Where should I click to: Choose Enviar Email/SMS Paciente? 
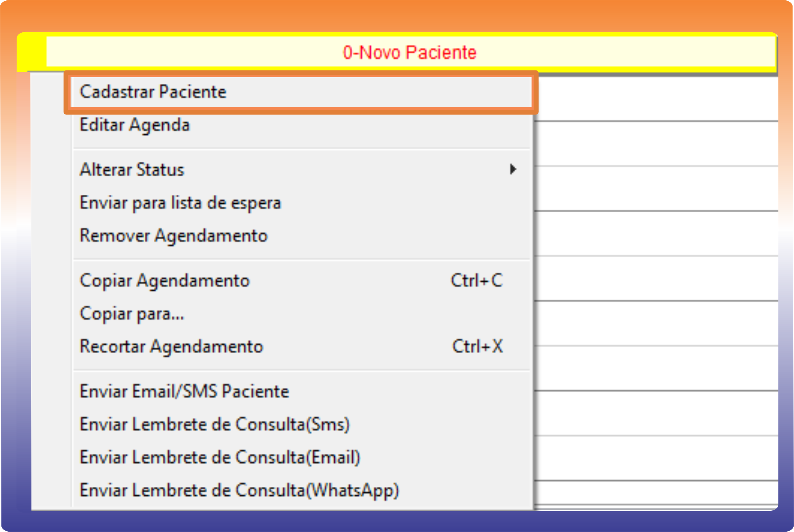pyautogui.click(x=185, y=391)
